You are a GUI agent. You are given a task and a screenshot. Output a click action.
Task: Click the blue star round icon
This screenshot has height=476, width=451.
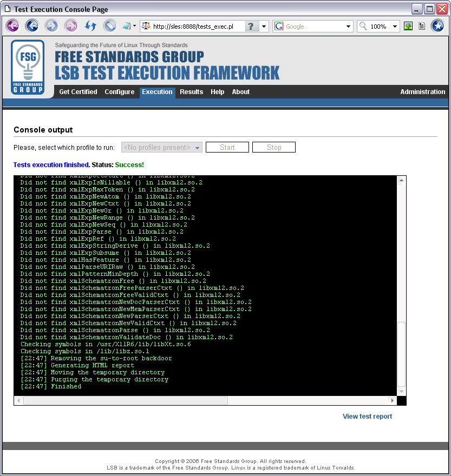click(x=438, y=26)
